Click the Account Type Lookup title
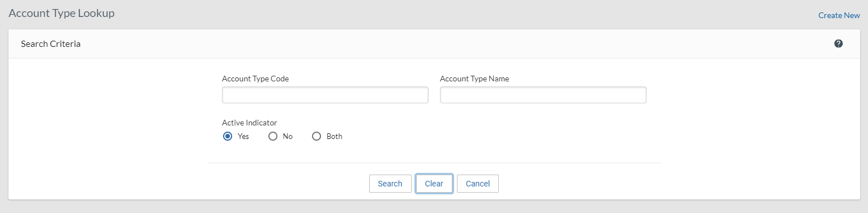Screen dimensions: 868x213 point(62,13)
